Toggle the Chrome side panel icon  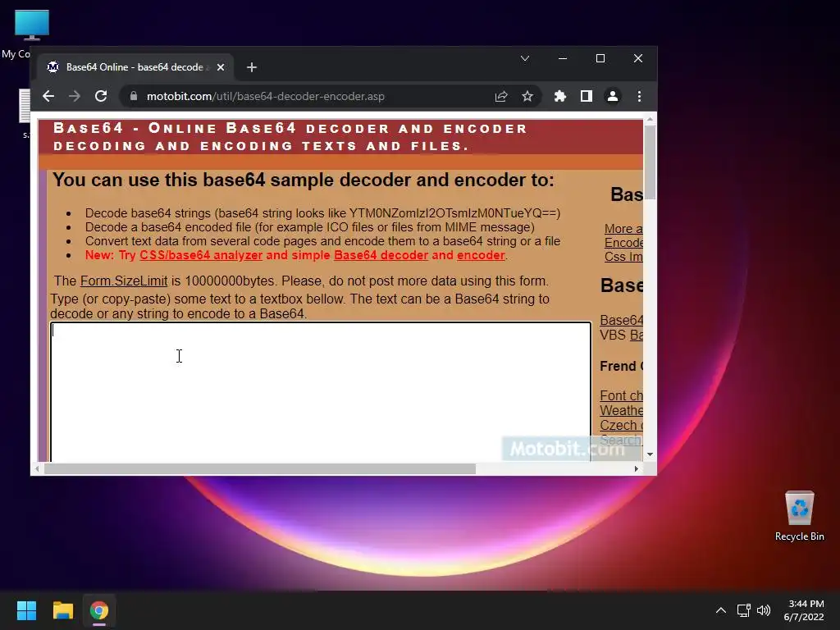(x=586, y=97)
